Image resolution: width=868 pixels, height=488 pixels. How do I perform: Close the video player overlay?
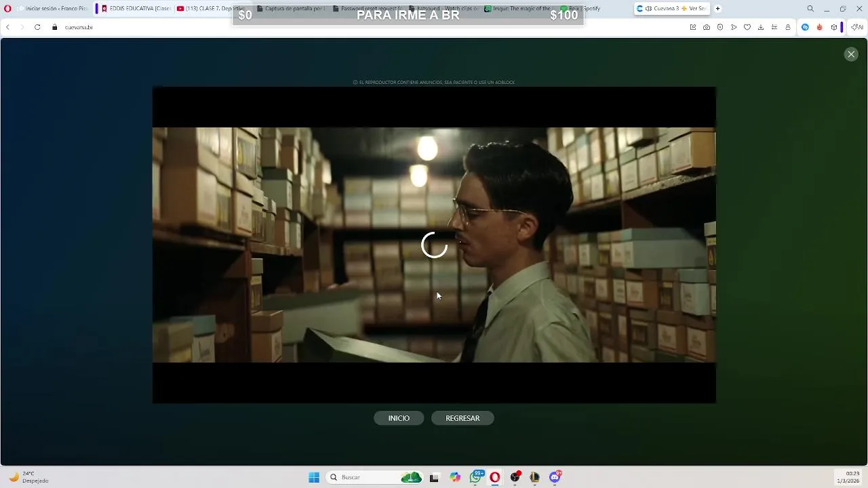click(851, 54)
